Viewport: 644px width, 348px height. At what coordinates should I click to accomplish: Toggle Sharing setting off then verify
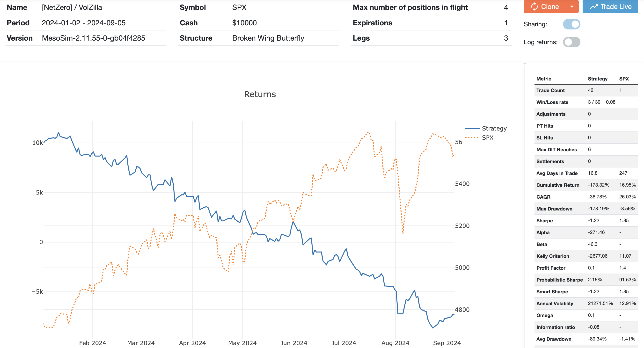[572, 24]
